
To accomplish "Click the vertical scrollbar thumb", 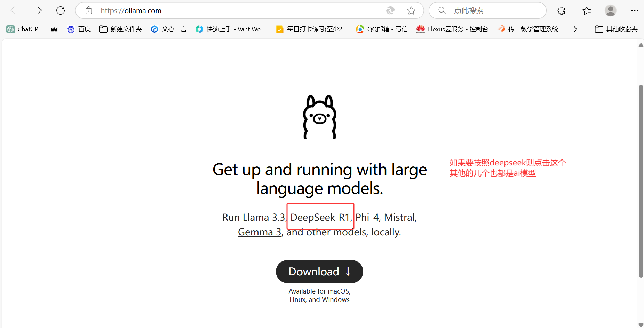I will tap(641, 181).
